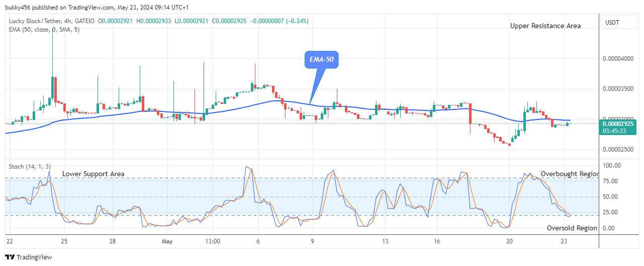Image resolution: width=644 pixels, height=266 pixels.
Task: Click the Overbought Region label
Action: click(570, 174)
